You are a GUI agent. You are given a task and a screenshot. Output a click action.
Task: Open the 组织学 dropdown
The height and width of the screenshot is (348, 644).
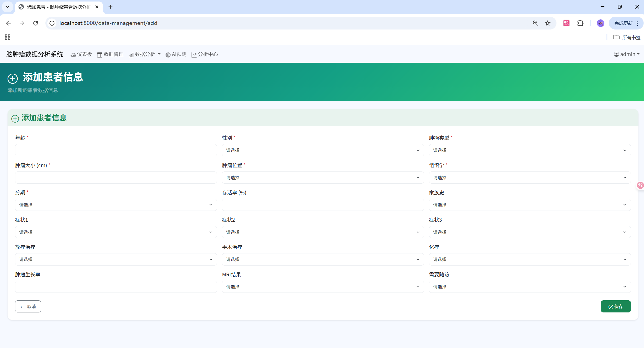pos(530,178)
